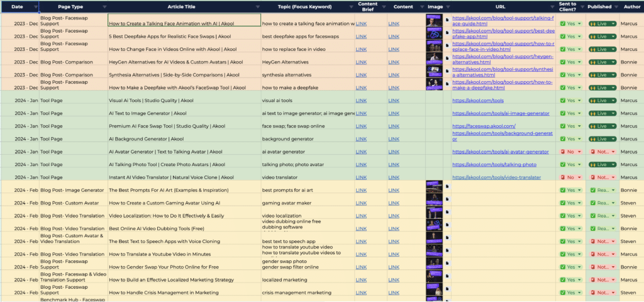This screenshot has width=644, height=302.
Task: Open the Page Type column filter icon
Action: pyautogui.click(x=104, y=7)
